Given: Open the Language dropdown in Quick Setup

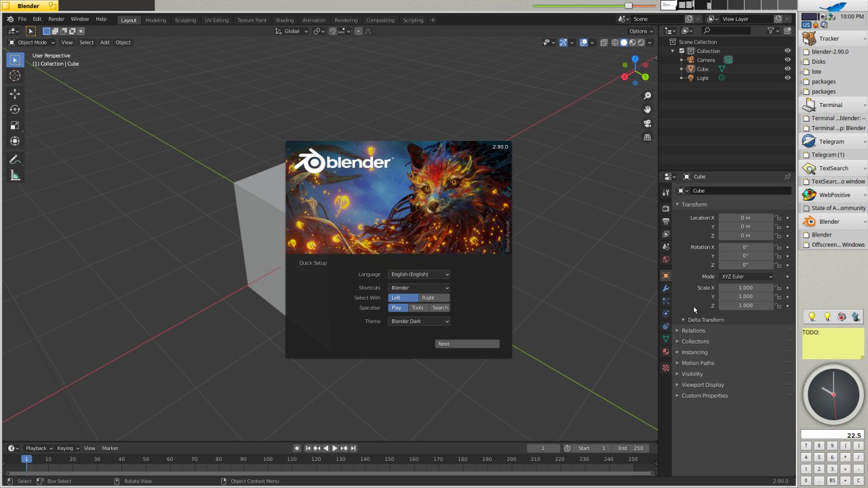Looking at the screenshot, I should [419, 274].
